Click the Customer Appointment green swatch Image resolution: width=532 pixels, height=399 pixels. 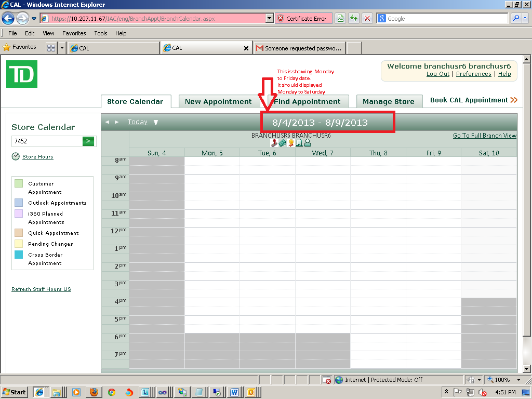tap(19, 183)
